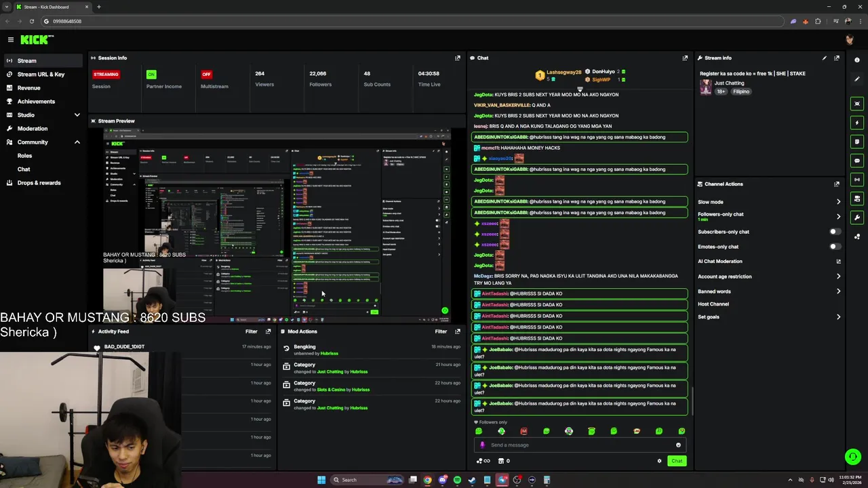Open the hamburger menu beside the Kick logo
The image size is (868, 488).
point(11,40)
